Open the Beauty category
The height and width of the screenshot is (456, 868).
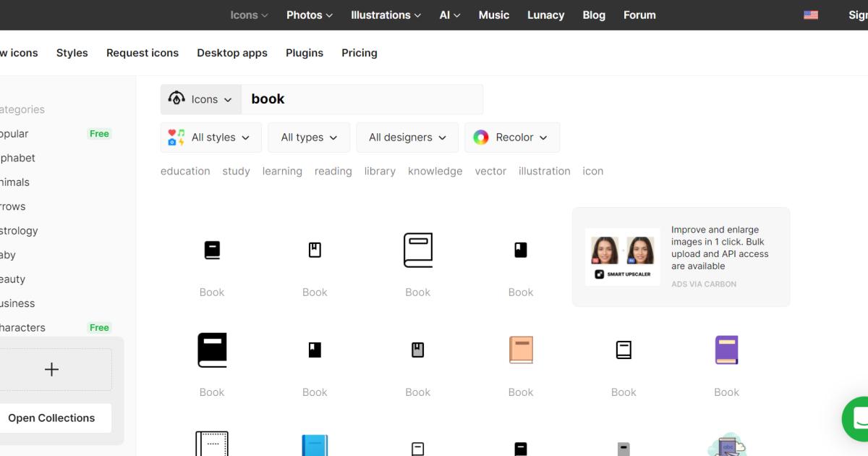[12, 279]
